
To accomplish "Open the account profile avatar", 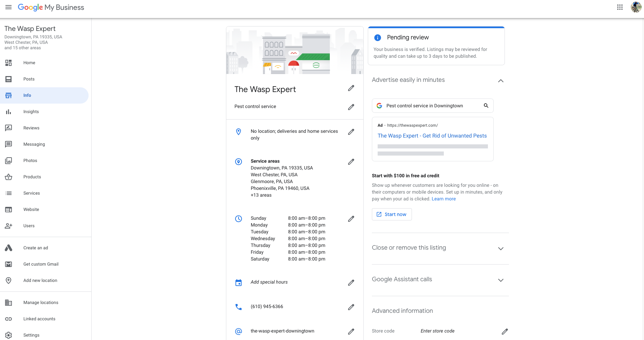I will tap(636, 7).
